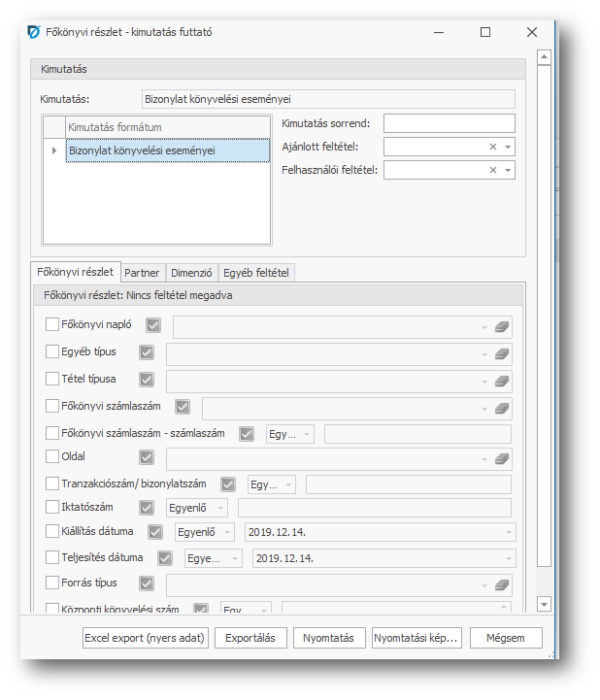The width and height of the screenshot is (600, 700).
Task: Open the Felhasználói feltétel dropdown arrow
Action: tap(508, 170)
